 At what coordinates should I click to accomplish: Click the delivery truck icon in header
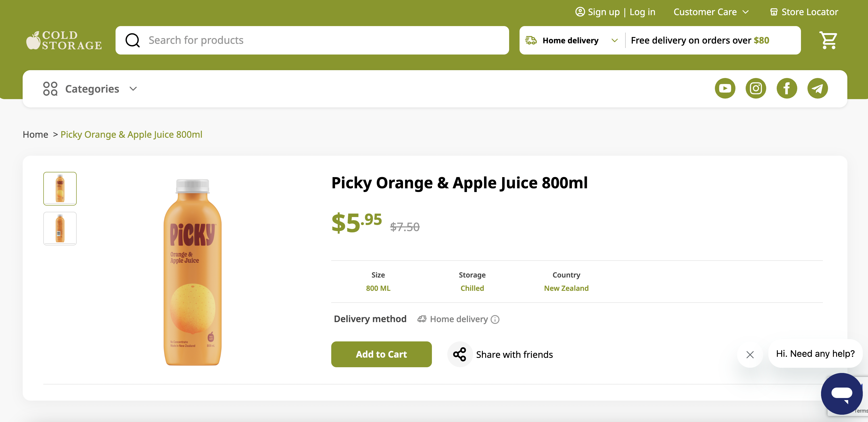pos(531,40)
